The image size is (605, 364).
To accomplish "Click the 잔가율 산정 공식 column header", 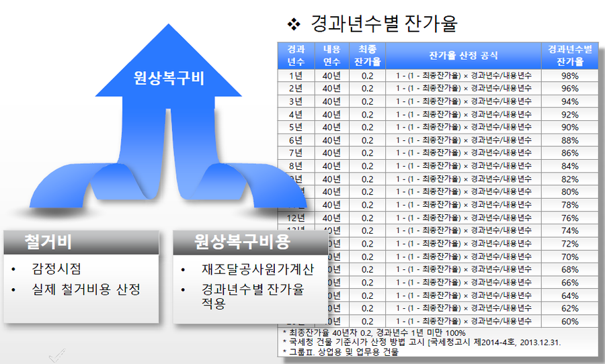I will (x=463, y=56).
